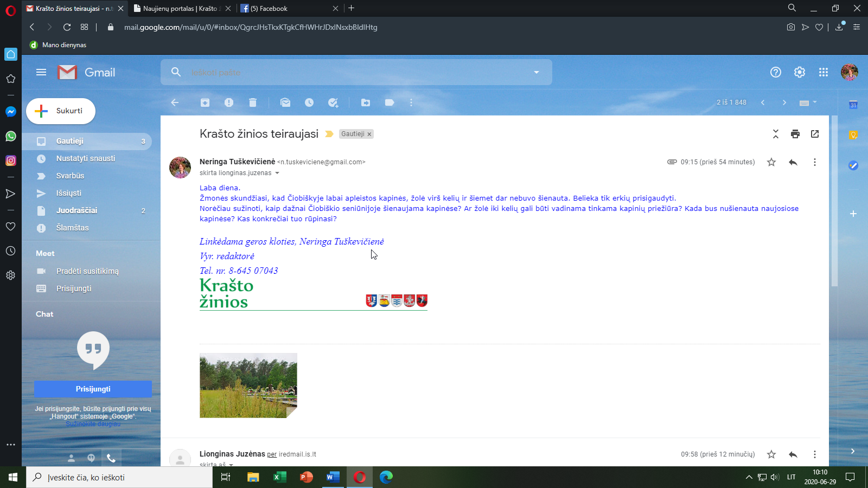Star the Lionginas Juzėnas message
Image resolution: width=868 pixels, height=488 pixels.
[x=771, y=454]
